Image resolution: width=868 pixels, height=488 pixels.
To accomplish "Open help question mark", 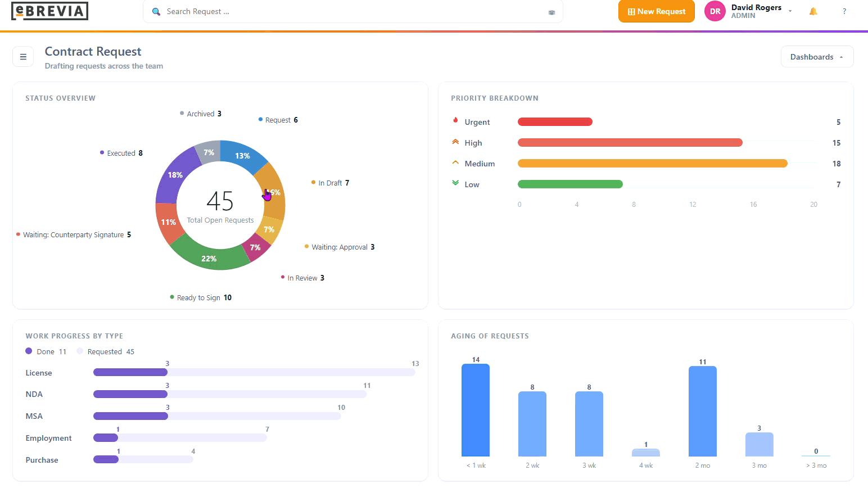I will pos(844,11).
